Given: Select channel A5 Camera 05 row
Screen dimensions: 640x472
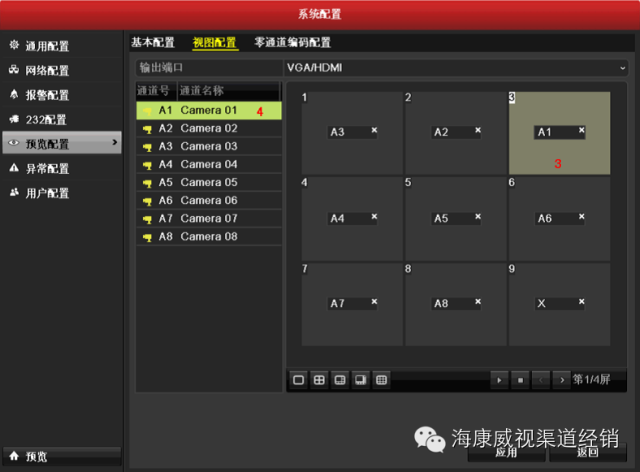Looking at the screenshot, I should (209, 182).
